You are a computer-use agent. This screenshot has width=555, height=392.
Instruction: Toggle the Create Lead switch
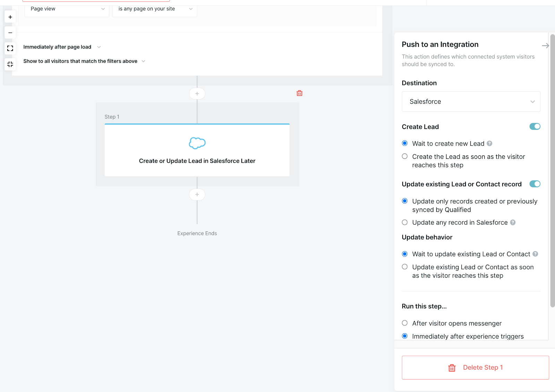click(x=535, y=127)
